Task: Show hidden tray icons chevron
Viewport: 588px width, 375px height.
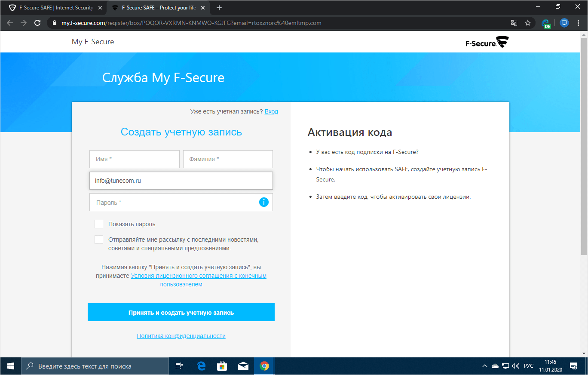Action: pos(485,366)
